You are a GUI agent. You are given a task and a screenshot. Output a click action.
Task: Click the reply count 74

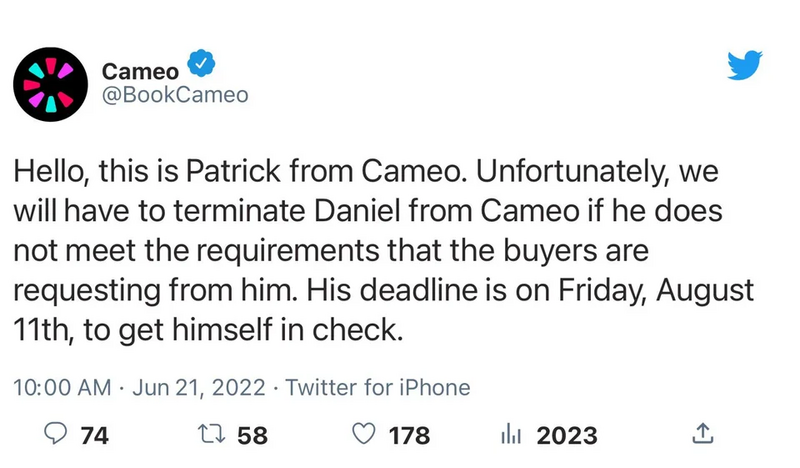point(95,435)
